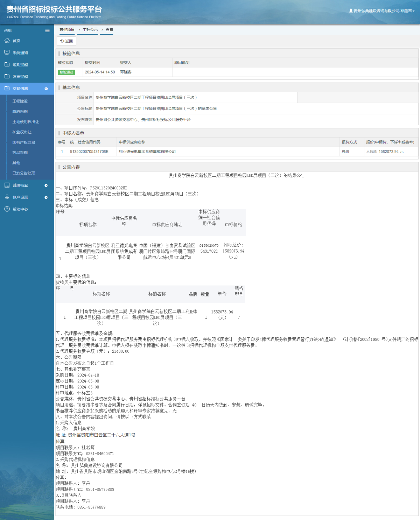Open 发布提醒 in the sidebar
The image size is (420, 520).
20,77
